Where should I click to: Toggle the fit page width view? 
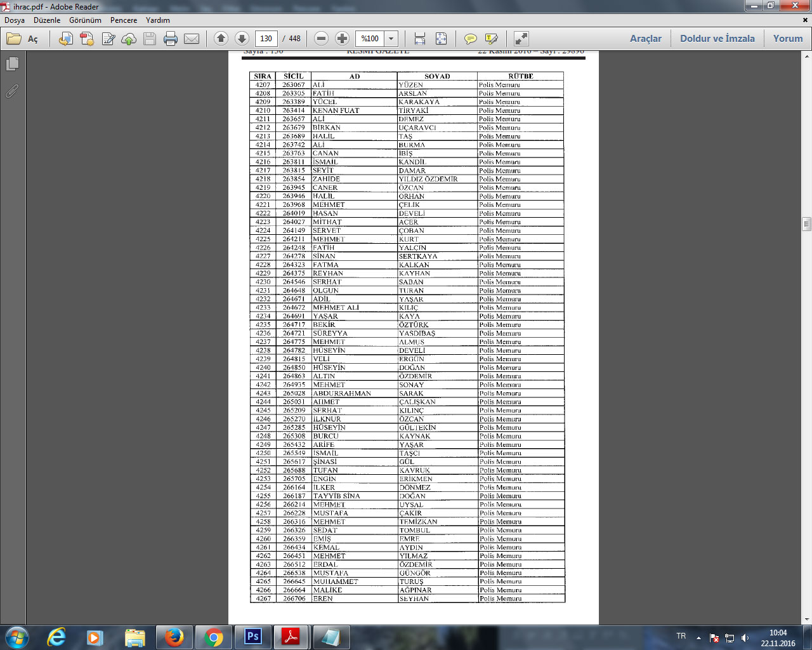point(419,39)
